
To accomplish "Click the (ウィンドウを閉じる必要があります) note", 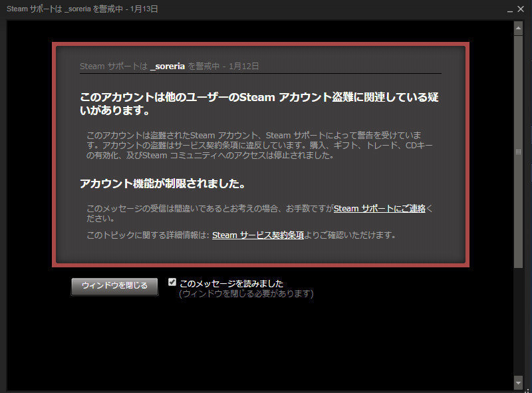I will tap(246, 293).
